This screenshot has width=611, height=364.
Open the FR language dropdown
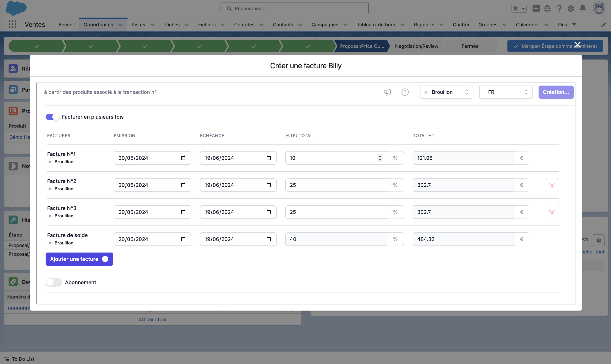[x=505, y=92]
